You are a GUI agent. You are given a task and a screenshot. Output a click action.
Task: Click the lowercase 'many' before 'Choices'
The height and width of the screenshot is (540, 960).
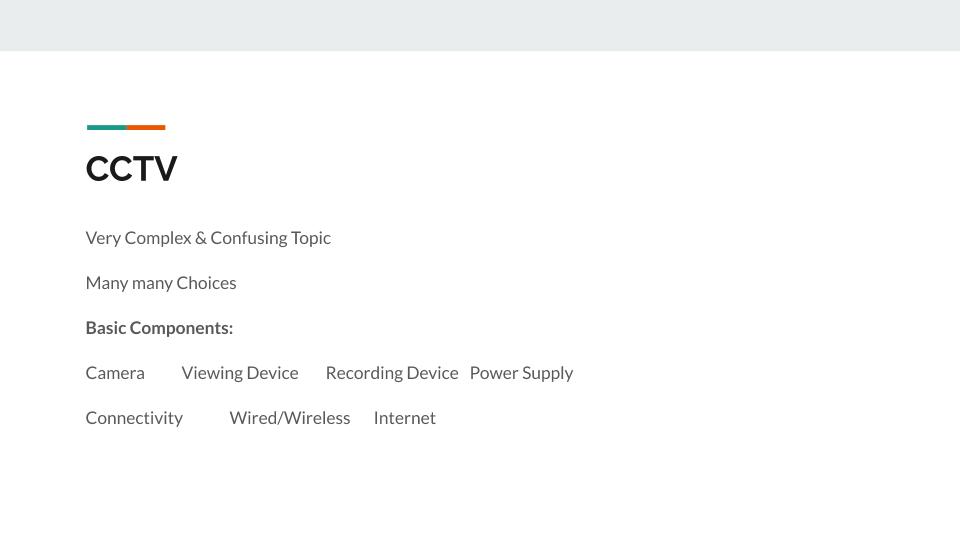click(152, 283)
